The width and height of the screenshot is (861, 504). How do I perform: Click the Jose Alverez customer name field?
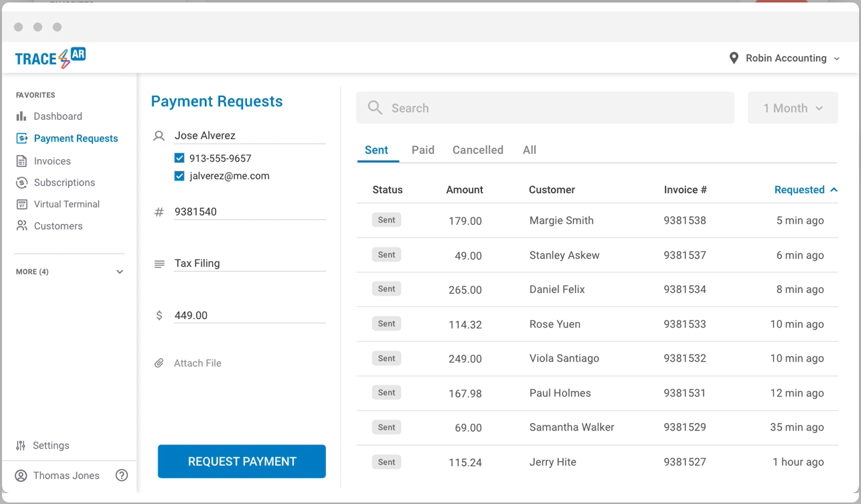point(250,135)
